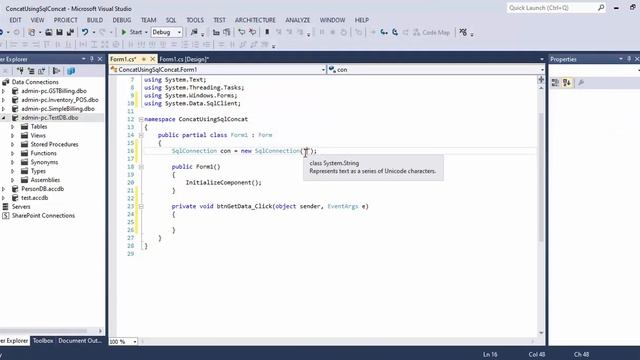
Task: Select the Synonyms folder
Action: click(x=44, y=162)
